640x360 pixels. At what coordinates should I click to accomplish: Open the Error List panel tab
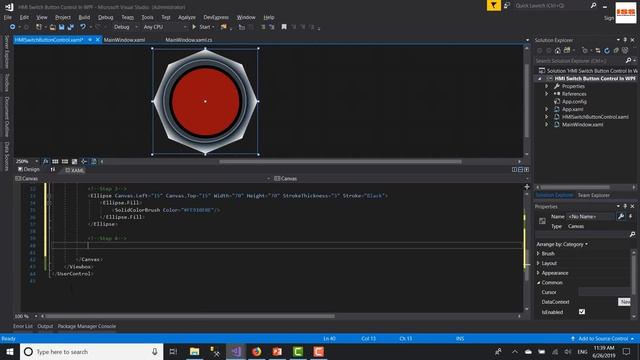(22, 326)
